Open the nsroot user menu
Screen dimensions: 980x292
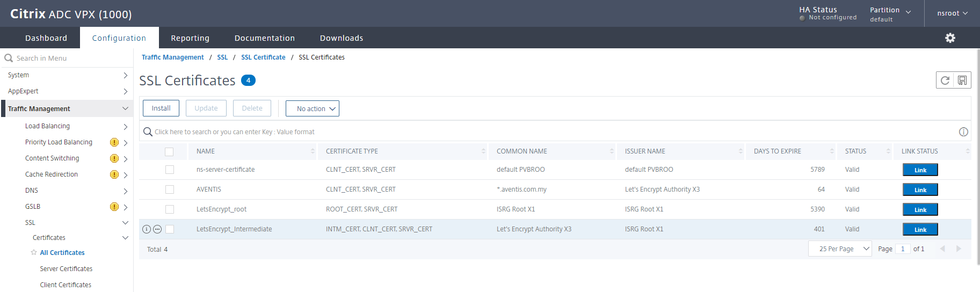(x=952, y=13)
